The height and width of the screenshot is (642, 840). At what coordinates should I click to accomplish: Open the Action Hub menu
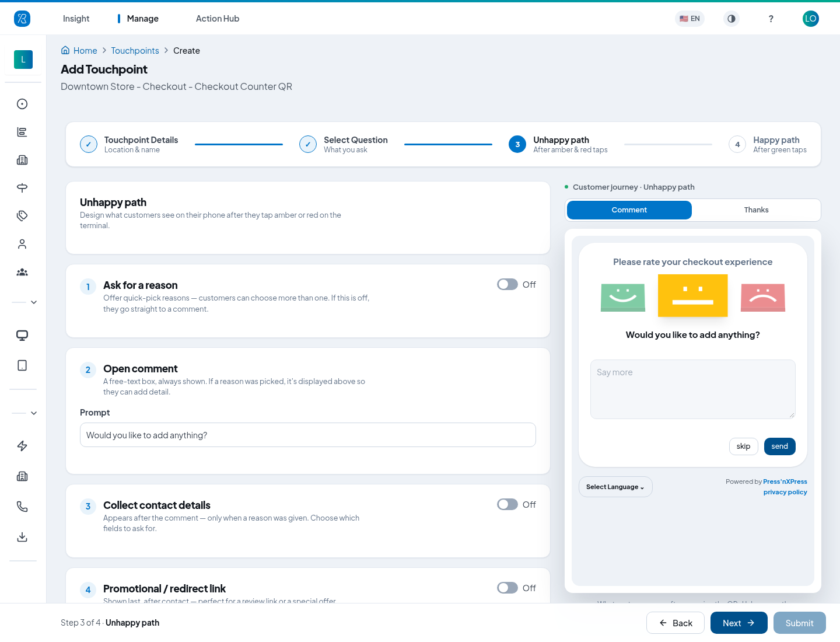218,19
